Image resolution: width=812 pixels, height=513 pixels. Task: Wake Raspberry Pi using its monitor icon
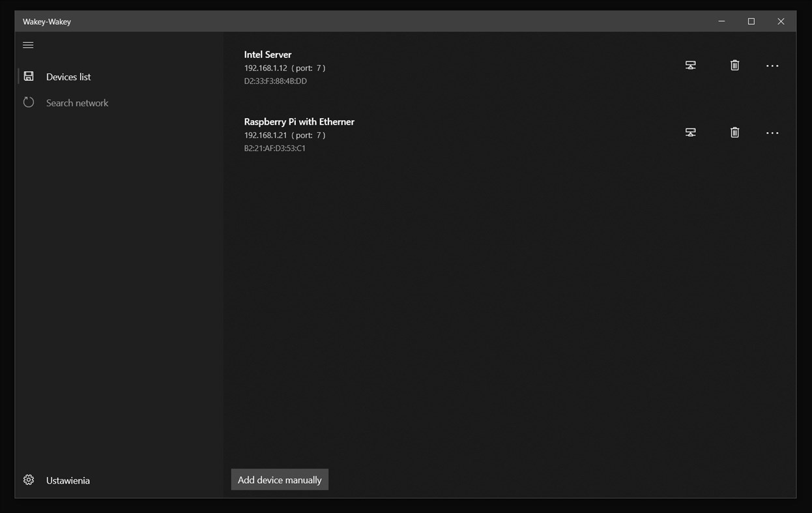click(x=690, y=132)
